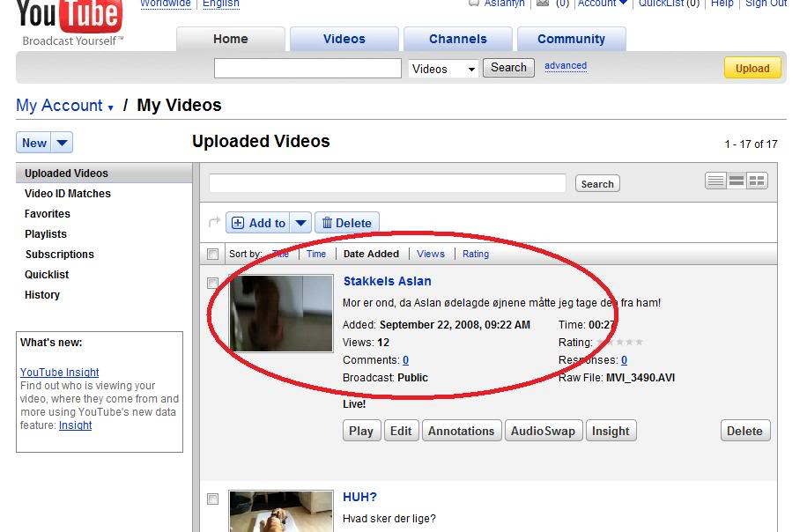Click the Insight link in What's new

point(75,425)
